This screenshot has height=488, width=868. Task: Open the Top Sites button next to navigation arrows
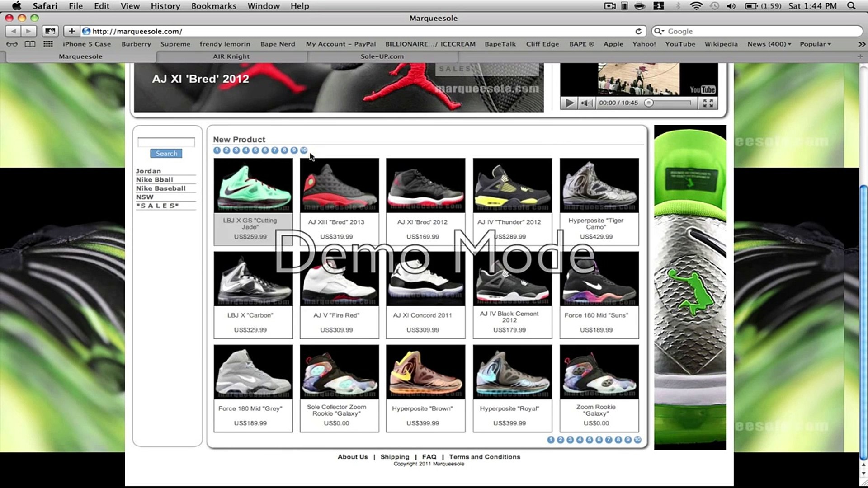pyautogui.click(x=50, y=31)
